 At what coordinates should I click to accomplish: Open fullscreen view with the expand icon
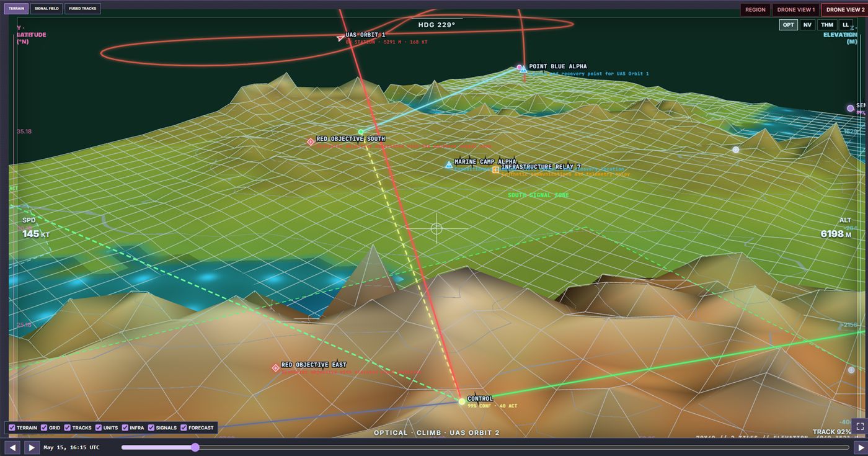tap(860, 427)
